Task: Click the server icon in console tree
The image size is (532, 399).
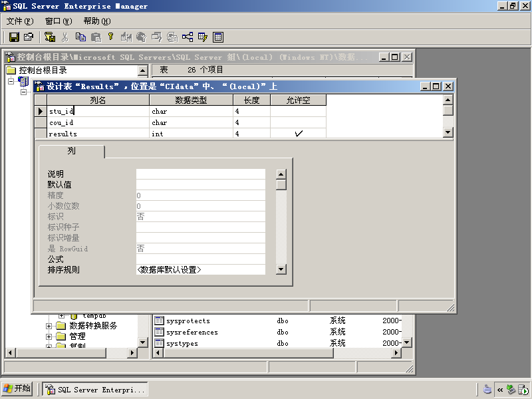Action: (23, 81)
